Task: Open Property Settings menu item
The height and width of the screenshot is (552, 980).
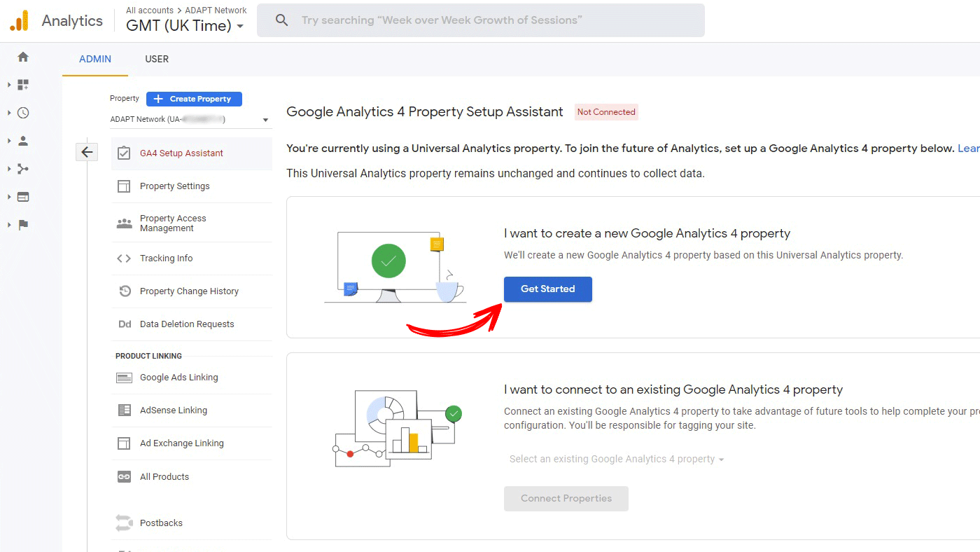Action: pos(192,186)
